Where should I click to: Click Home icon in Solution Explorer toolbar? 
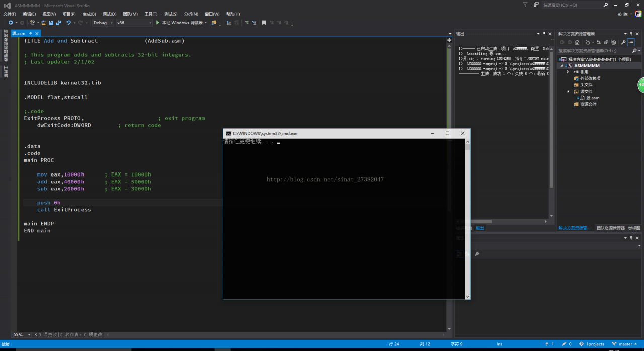click(x=577, y=43)
